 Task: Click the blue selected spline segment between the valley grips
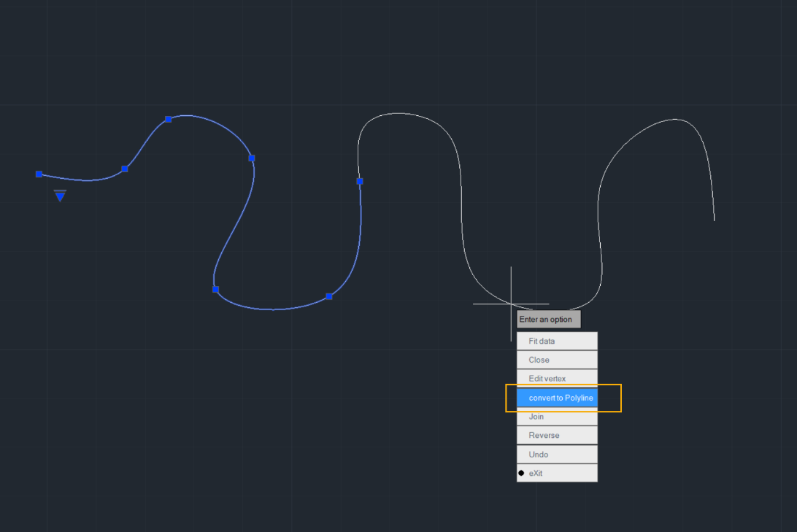pos(272,309)
